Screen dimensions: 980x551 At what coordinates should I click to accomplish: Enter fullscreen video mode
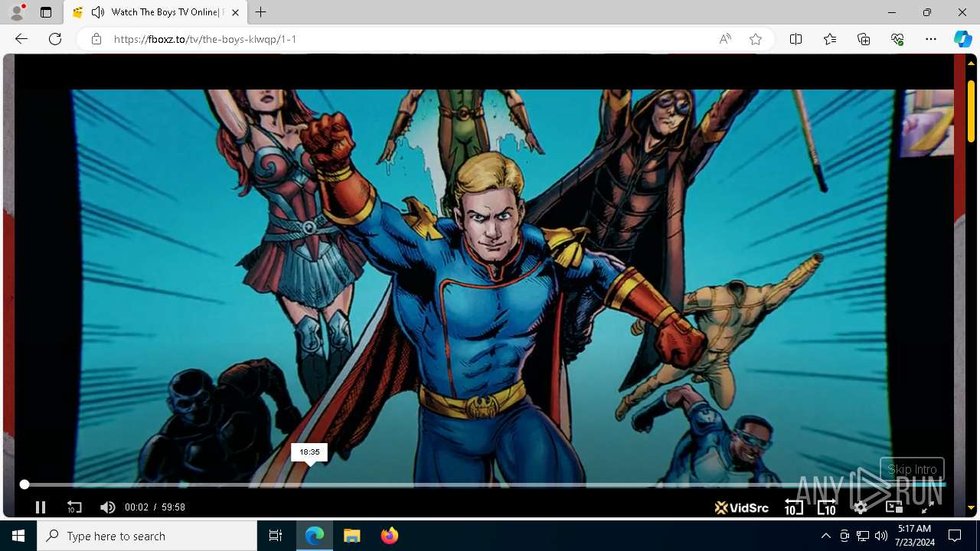click(x=926, y=507)
